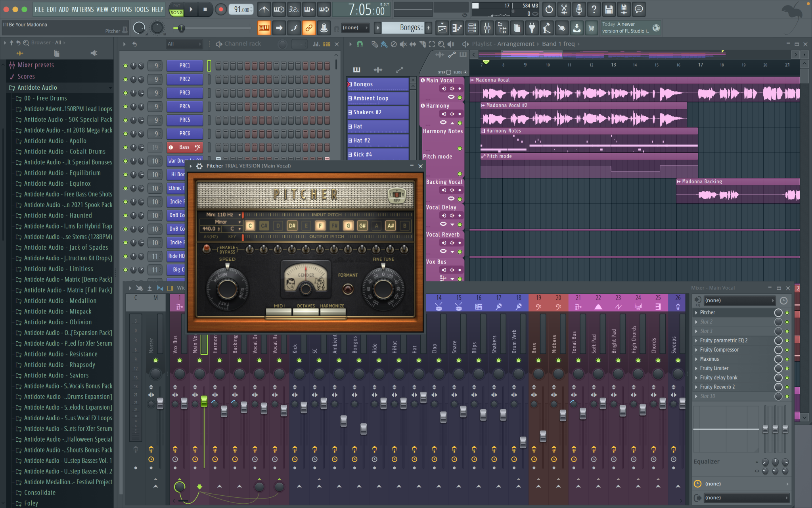
Task: Open the channel rack filter dropdown labeled All
Action: tap(184, 44)
